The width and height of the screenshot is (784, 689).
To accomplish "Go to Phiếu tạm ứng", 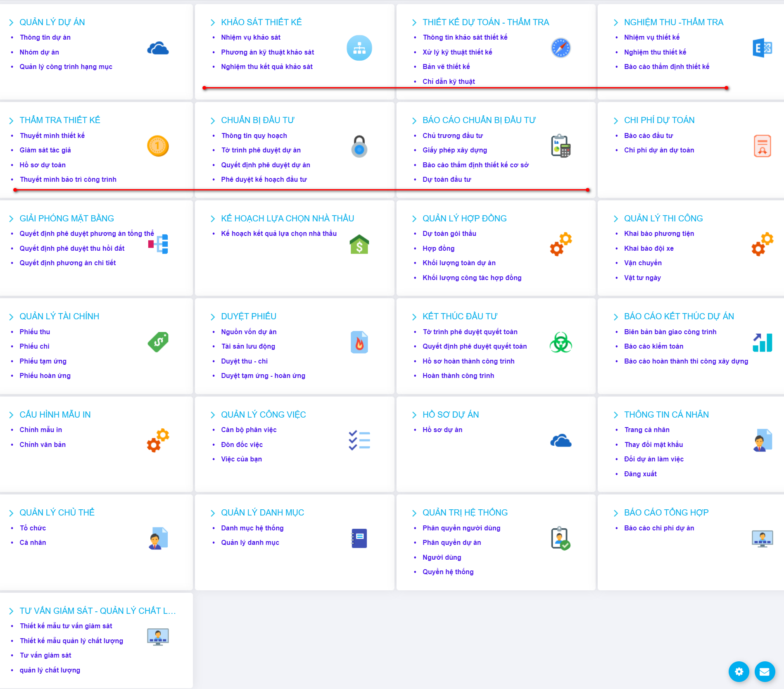I will coord(43,361).
